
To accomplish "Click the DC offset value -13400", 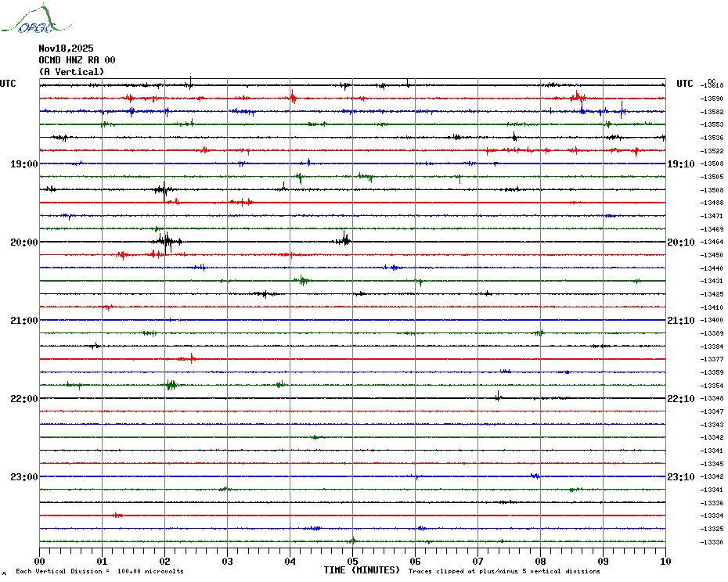I will (712, 320).
